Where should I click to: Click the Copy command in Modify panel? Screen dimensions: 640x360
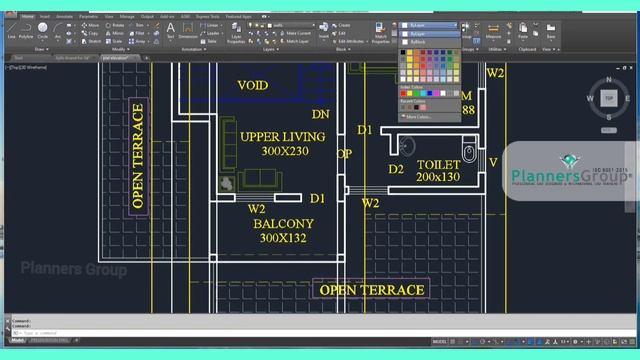point(90,33)
